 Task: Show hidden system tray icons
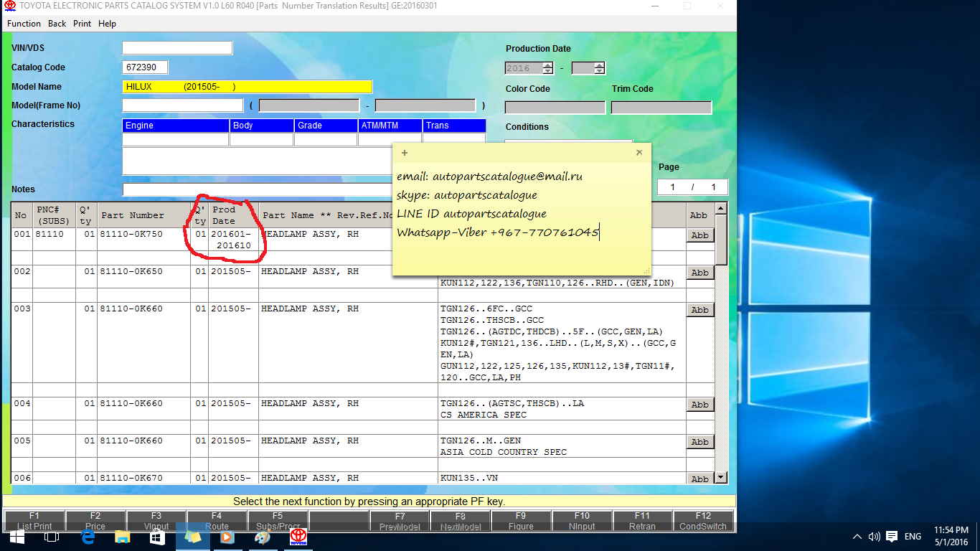(857, 537)
